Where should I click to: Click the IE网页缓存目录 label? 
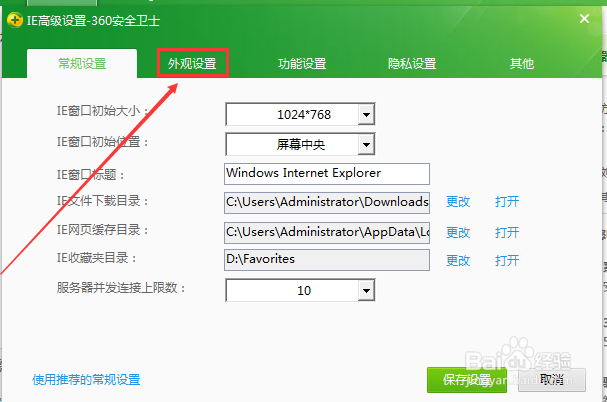[103, 230]
